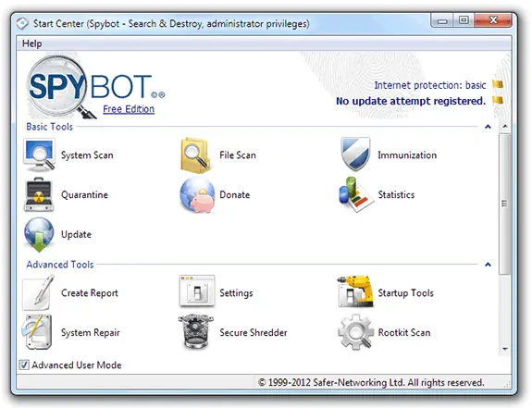Collapse the Advanced Tools section
Screen dimensions: 532x408
[488, 265]
